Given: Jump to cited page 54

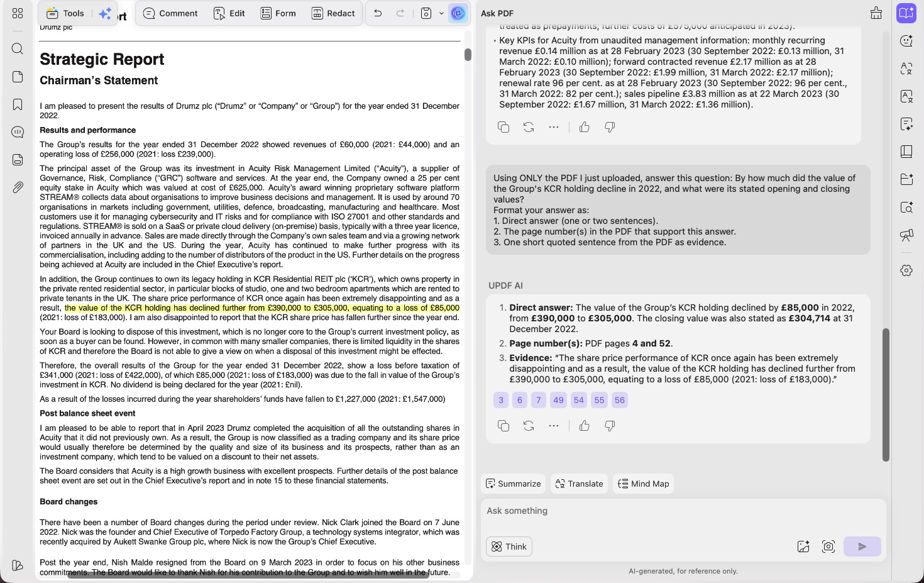Looking at the screenshot, I should 579,400.
